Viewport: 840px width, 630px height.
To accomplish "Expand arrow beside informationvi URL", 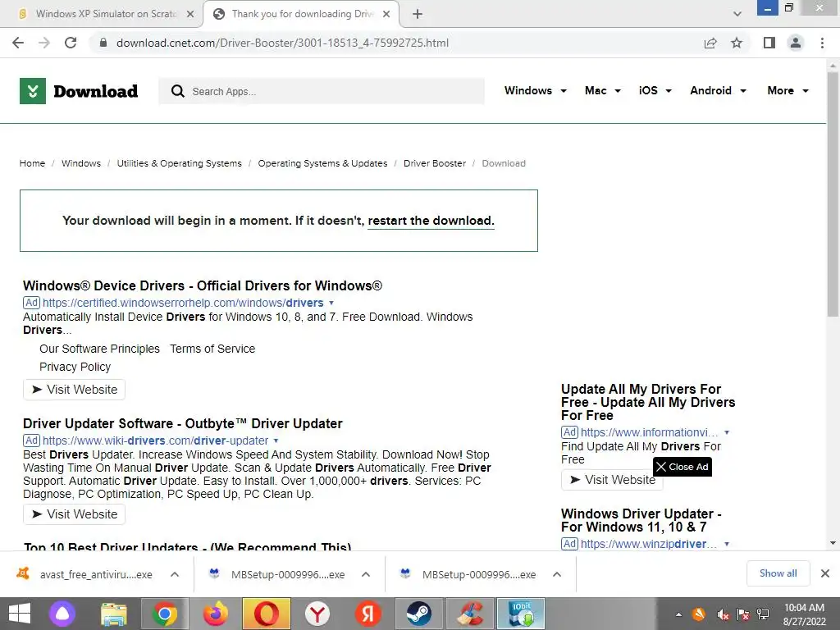I will (x=727, y=432).
